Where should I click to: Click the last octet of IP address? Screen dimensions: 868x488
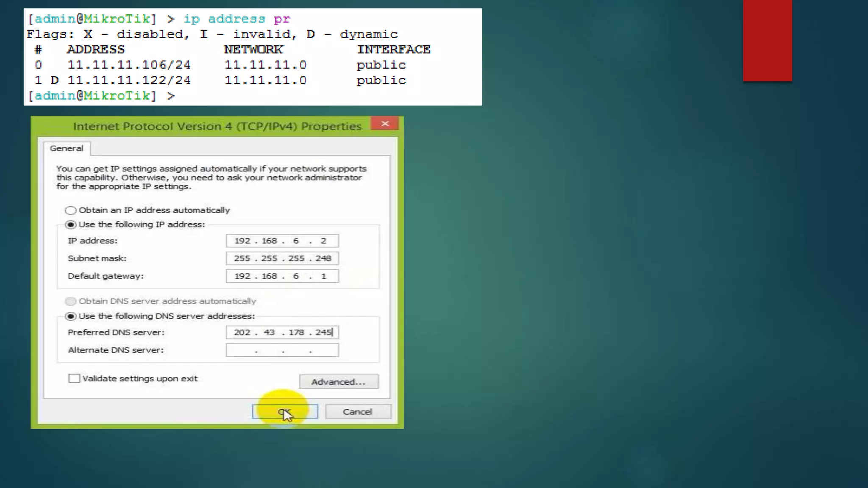[323, 241]
